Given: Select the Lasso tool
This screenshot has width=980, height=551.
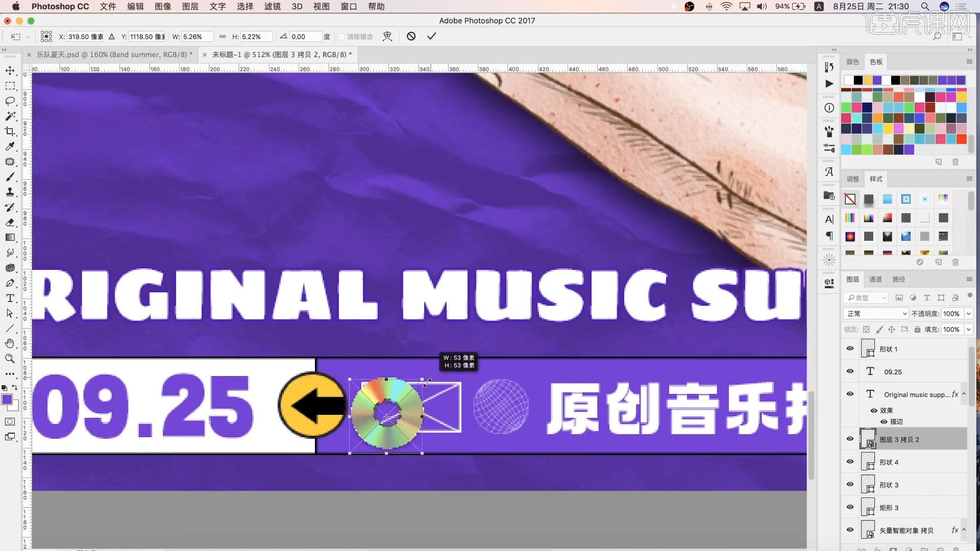Looking at the screenshot, I should click(10, 101).
